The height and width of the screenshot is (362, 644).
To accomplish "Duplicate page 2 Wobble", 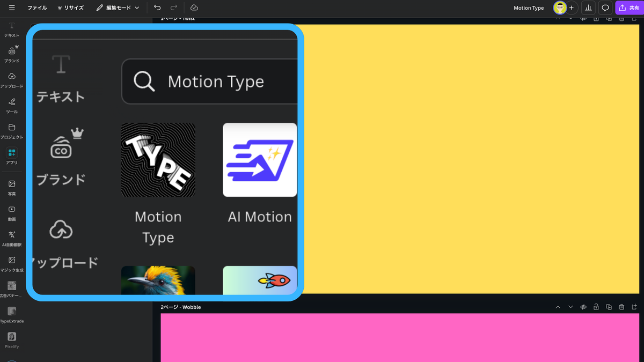I will [x=609, y=307].
